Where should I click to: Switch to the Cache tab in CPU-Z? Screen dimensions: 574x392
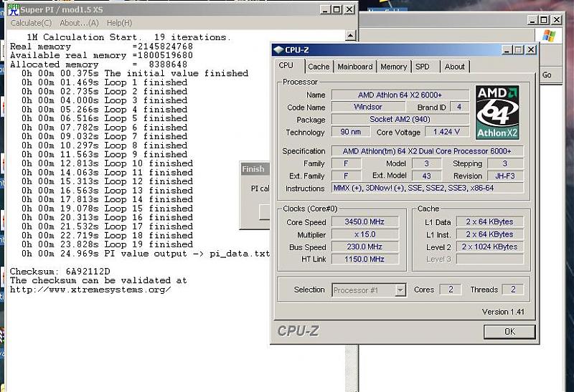tap(319, 67)
